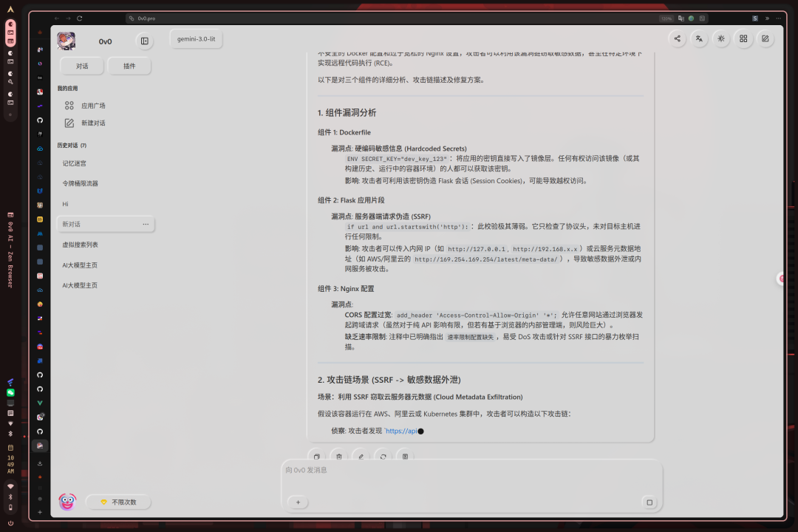Open the 虚拟搜索列表 conversation
Image resolution: width=798 pixels, height=532 pixels.
[106, 245]
